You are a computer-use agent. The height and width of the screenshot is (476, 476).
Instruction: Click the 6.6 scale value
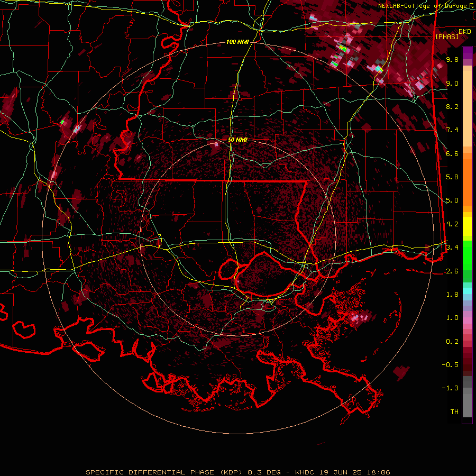(452, 153)
